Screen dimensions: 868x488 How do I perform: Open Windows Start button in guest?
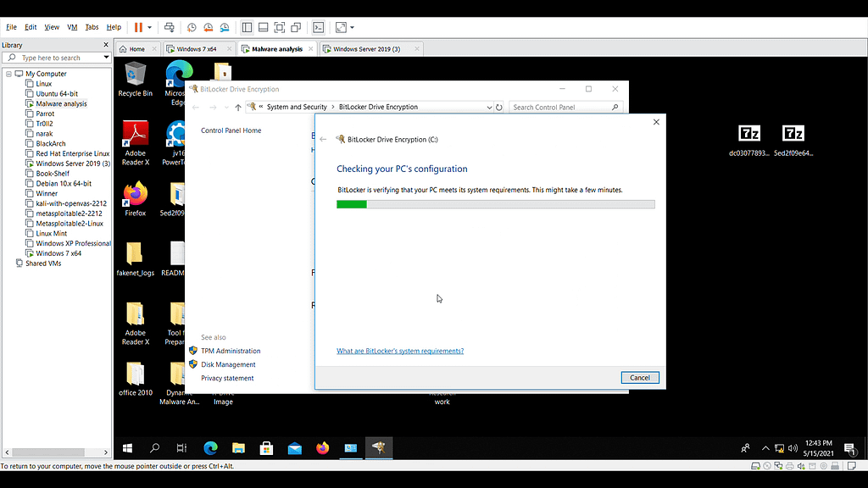coord(127,448)
